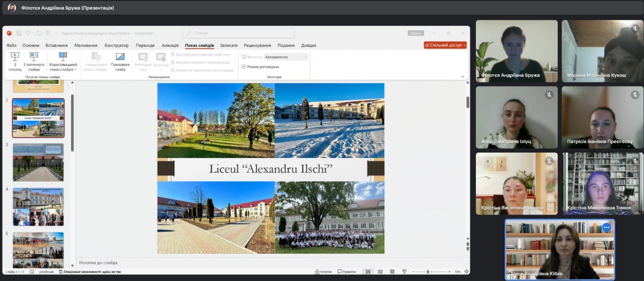Open the Файл menu
Viewport: 644px width, 281px height.
pos(12,45)
